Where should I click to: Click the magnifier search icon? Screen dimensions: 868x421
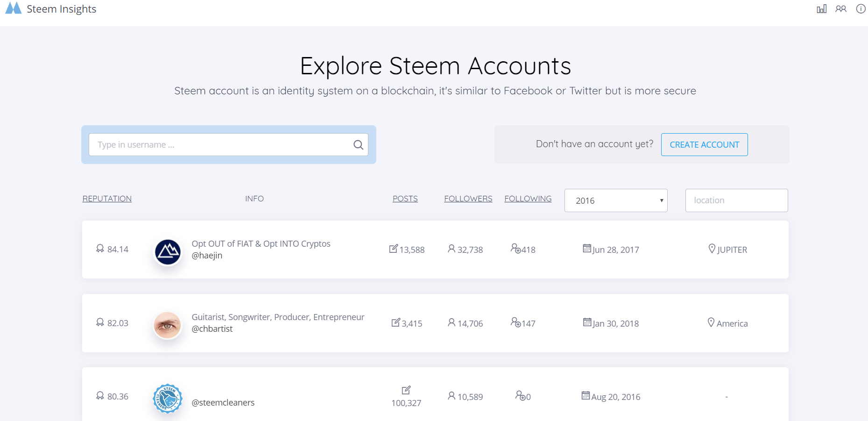point(358,145)
